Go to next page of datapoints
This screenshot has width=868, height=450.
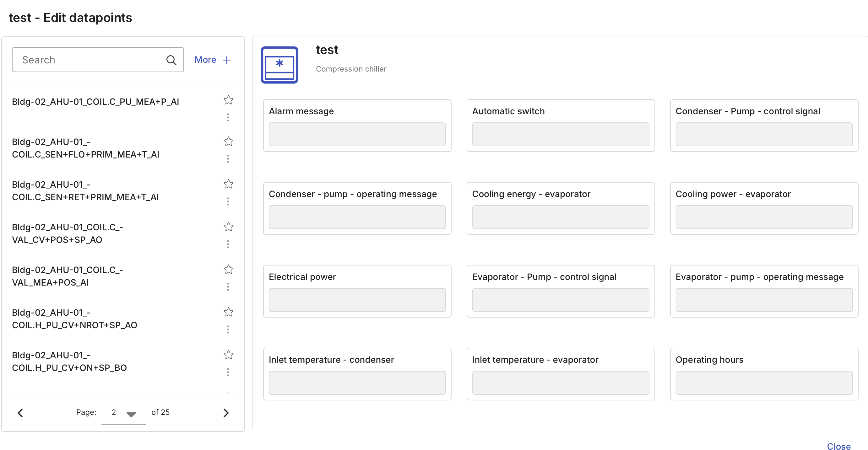[x=226, y=413]
